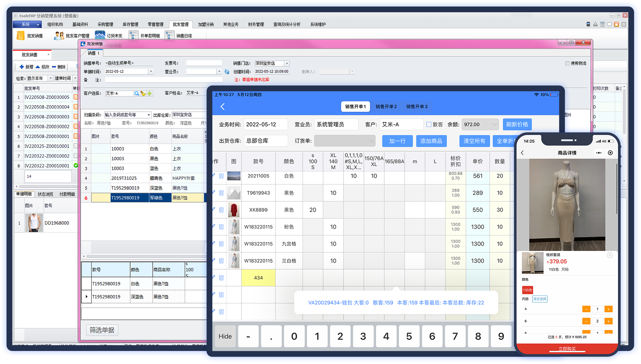The image size is (641, 364).
Task: Switch to tablet tab 销售开单2
Action: pyautogui.click(x=386, y=107)
